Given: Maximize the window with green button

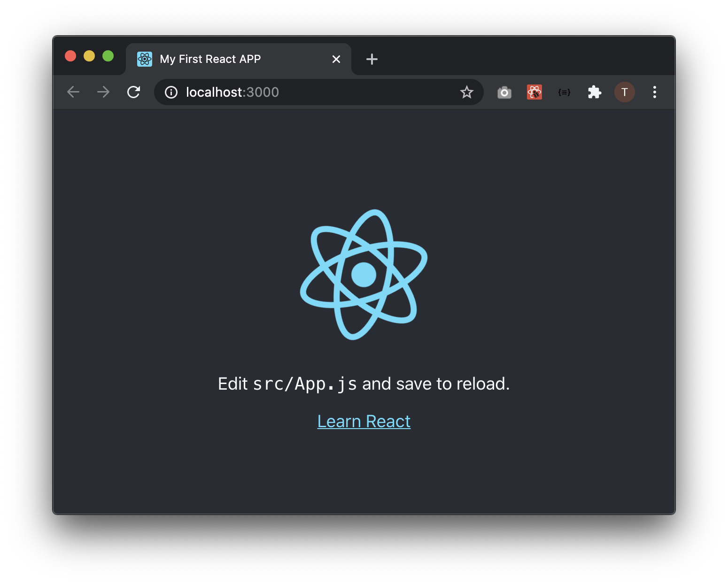Looking at the screenshot, I should pos(108,56).
